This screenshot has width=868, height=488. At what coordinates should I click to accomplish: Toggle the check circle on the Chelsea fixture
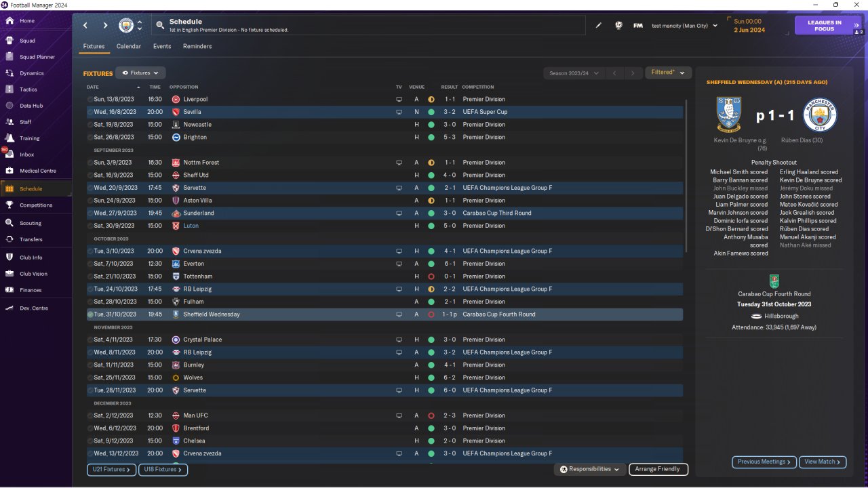[90, 441]
